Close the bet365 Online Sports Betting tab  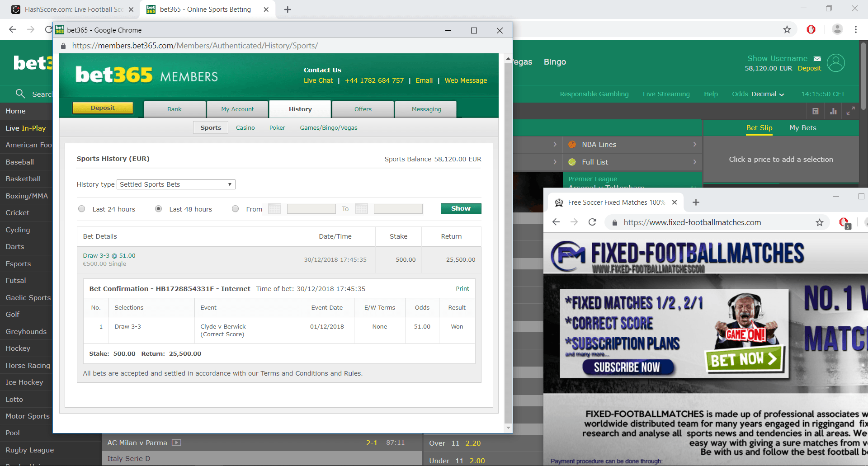(x=266, y=9)
